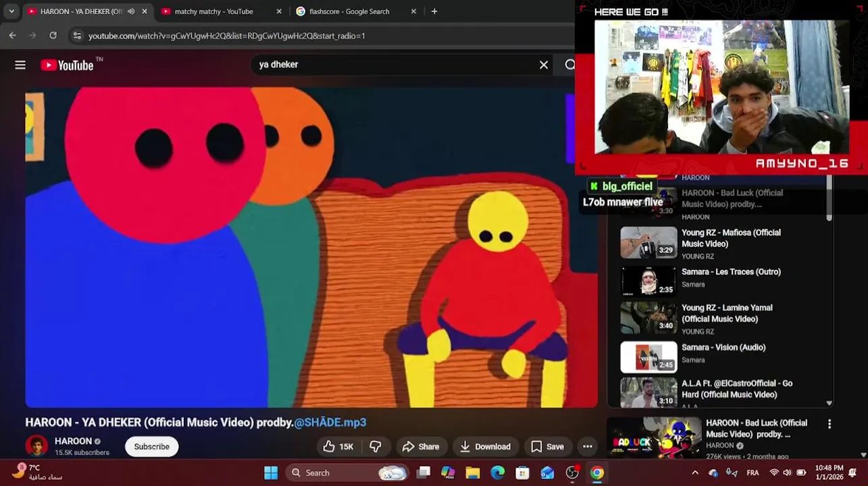Open Bad Luck recommended video thumbnail below playlist

coord(654,439)
